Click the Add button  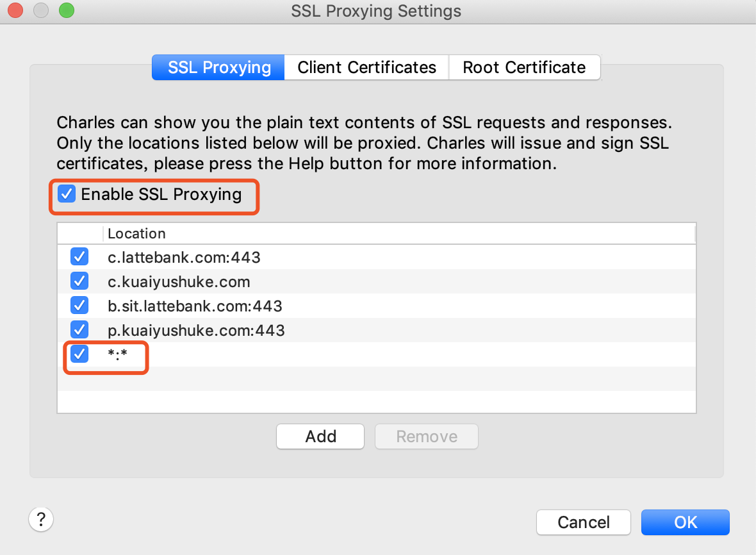pyautogui.click(x=320, y=436)
